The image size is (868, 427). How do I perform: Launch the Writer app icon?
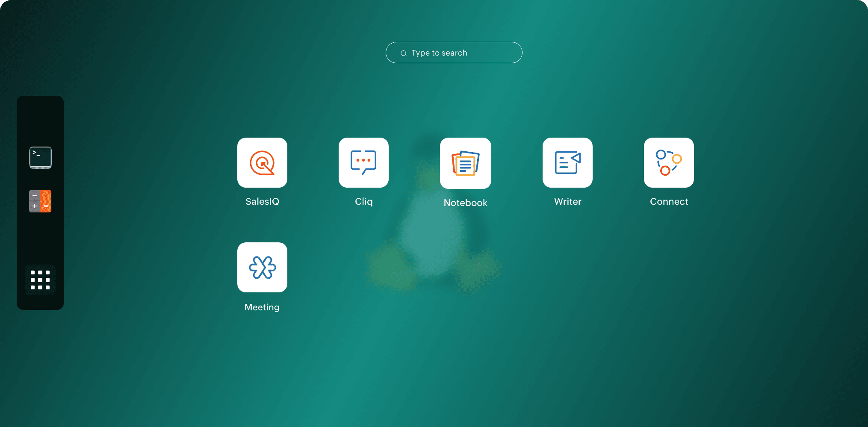[x=567, y=162]
